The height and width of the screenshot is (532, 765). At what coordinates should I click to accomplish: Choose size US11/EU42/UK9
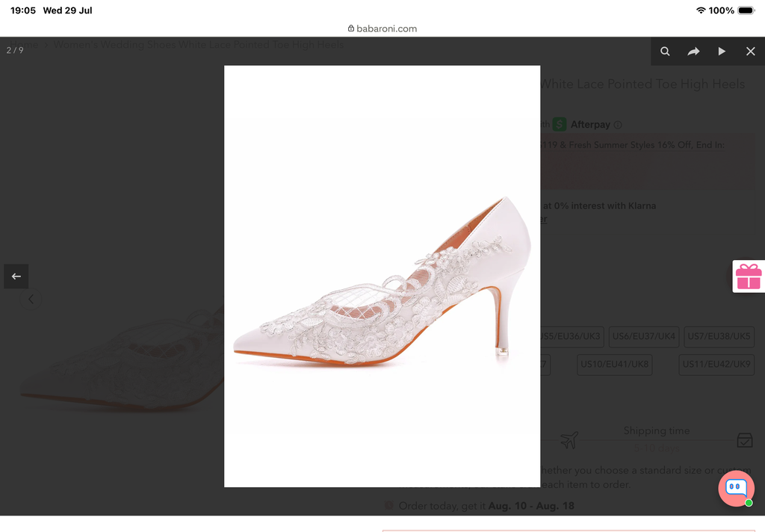click(716, 364)
